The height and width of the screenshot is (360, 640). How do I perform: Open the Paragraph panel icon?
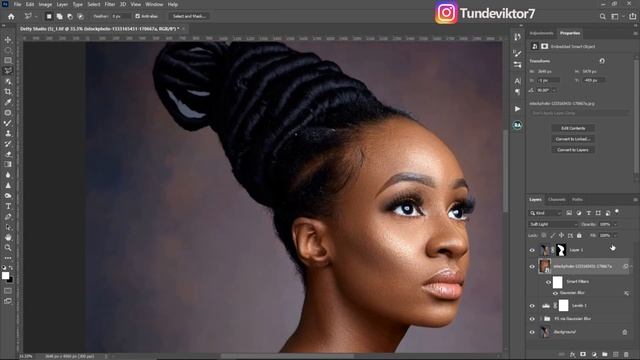tap(518, 92)
